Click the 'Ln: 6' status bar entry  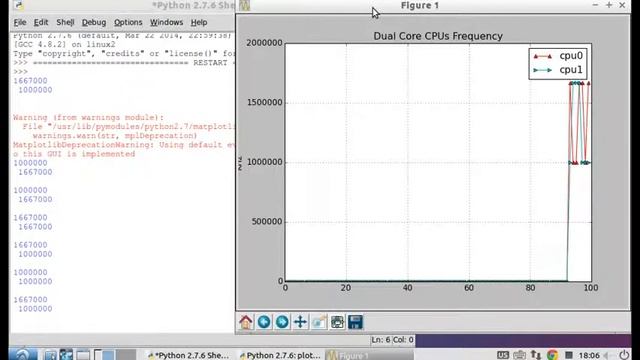381,340
